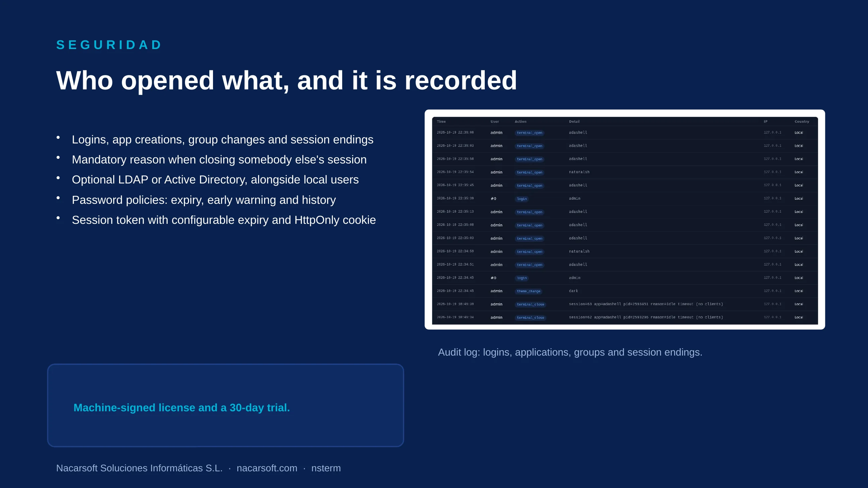Select the 2026-10-19 22:34:59 timestamp
This screenshot has width=868, height=488.
[x=455, y=251]
